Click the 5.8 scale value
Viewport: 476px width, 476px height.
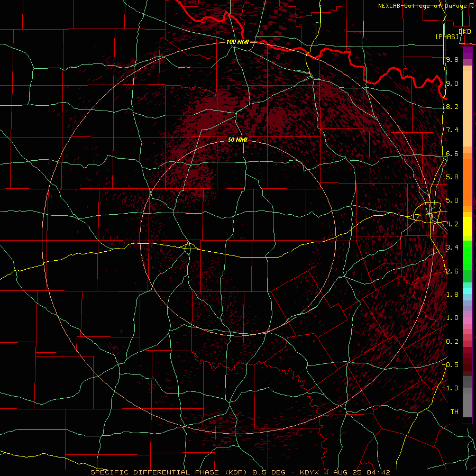point(452,177)
